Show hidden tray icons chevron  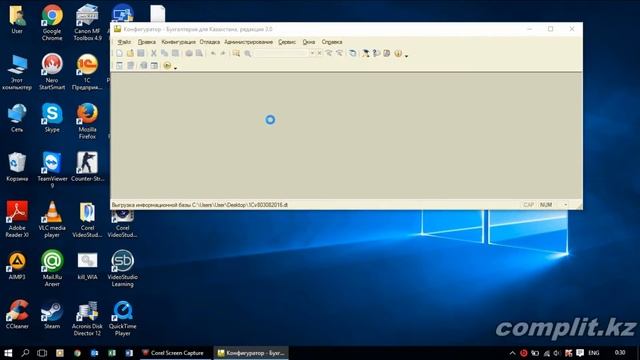point(513,353)
